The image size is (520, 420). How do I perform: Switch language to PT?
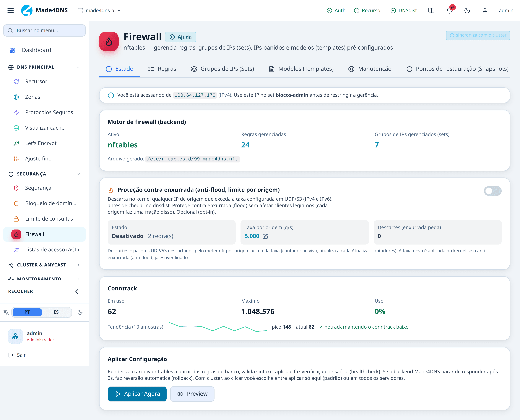tap(27, 312)
